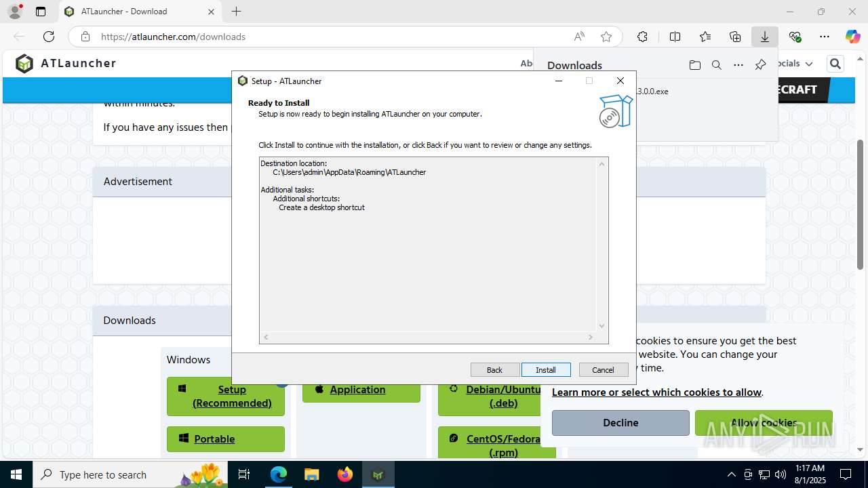Click the summary box vertical scrollbar down arrow
This screenshot has width=868, height=488.
601,326
